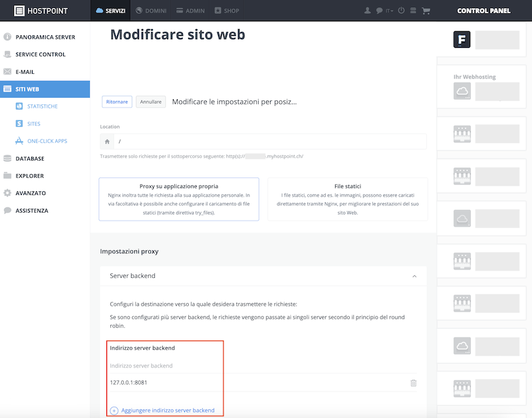Open Service Control in sidebar
This screenshot has height=418, width=532.
pos(45,54)
